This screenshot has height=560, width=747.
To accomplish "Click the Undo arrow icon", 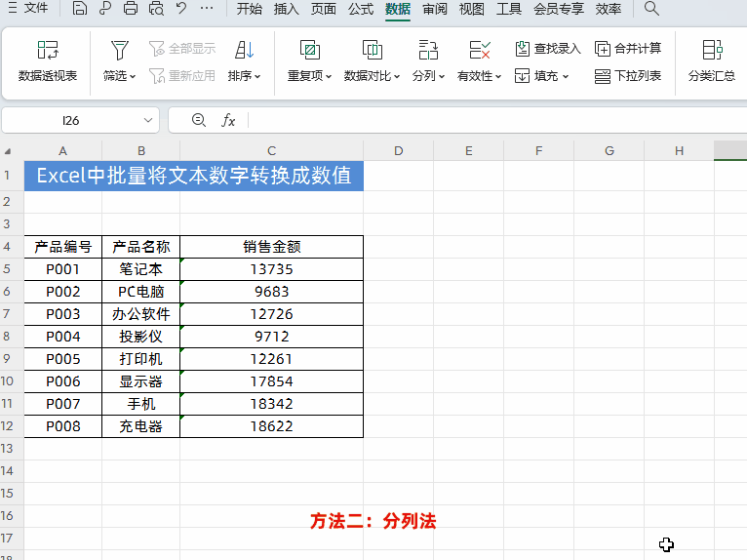I will click(181, 8).
